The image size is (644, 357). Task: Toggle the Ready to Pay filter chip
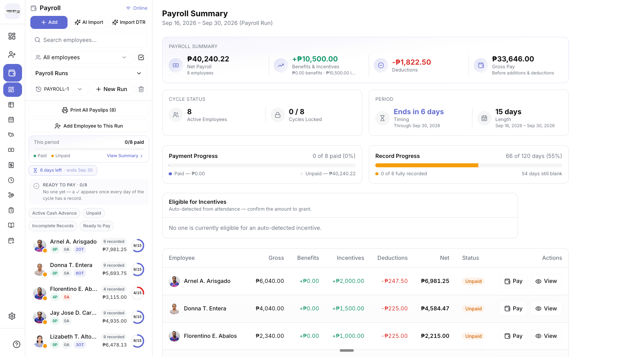pos(97,226)
